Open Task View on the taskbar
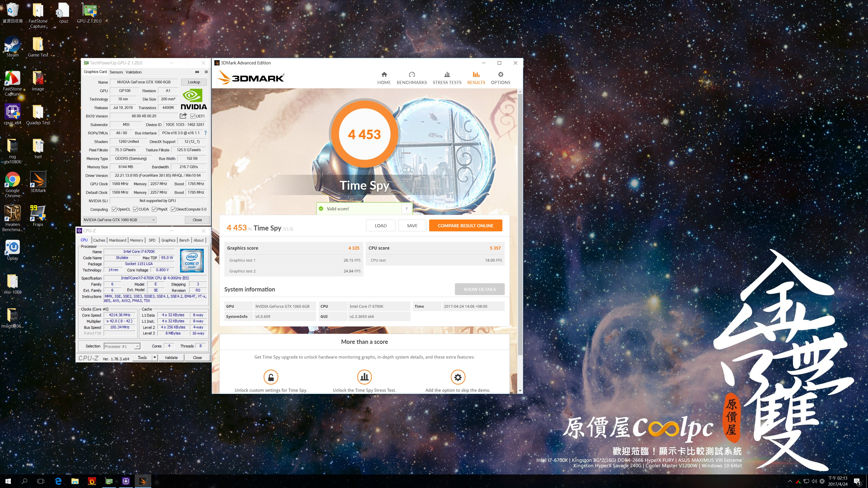Screen dimensions: 868x488 41,481
